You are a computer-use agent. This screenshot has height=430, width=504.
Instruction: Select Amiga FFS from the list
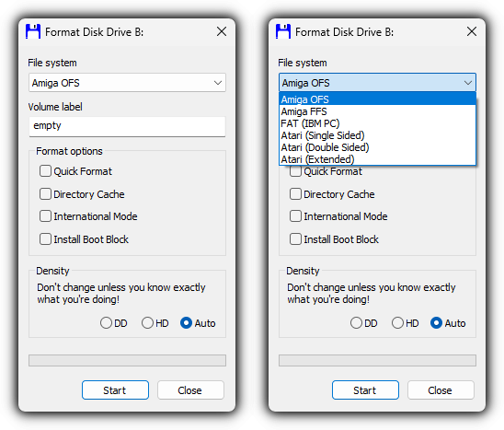click(377, 111)
